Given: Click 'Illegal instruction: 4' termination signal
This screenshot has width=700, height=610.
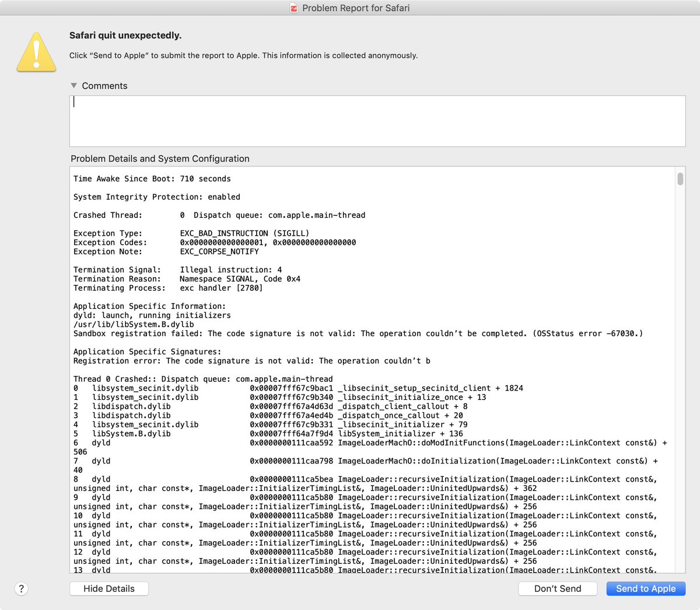Looking at the screenshot, I should click(x=231, y=270).
